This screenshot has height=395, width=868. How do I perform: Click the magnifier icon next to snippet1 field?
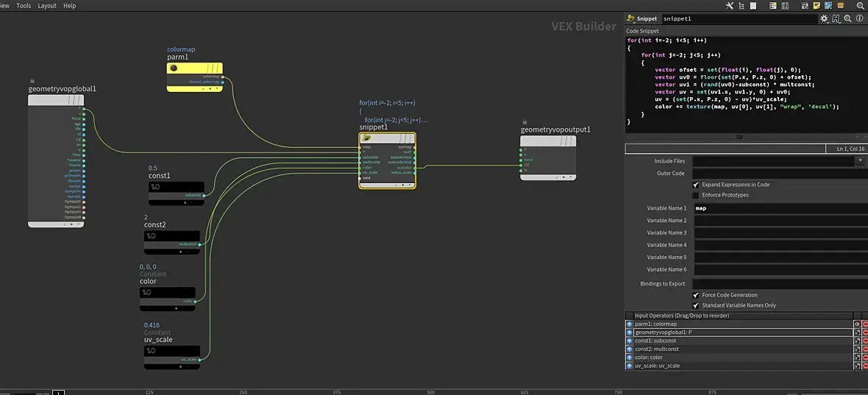coord(847,19)
